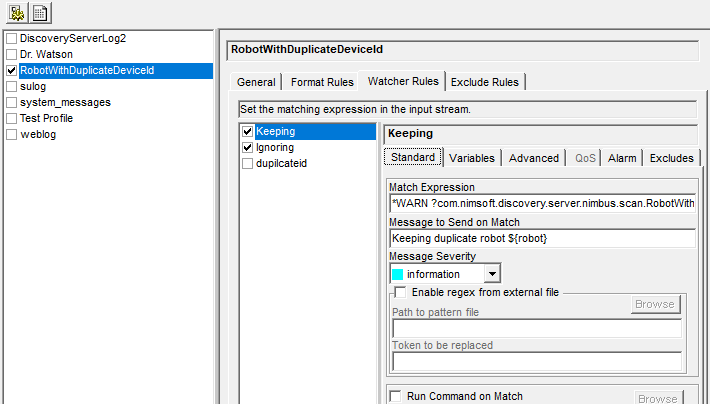Switch to the Alarm tab
710x404 pixels.
pyautogui.click(x=622, y=158)
